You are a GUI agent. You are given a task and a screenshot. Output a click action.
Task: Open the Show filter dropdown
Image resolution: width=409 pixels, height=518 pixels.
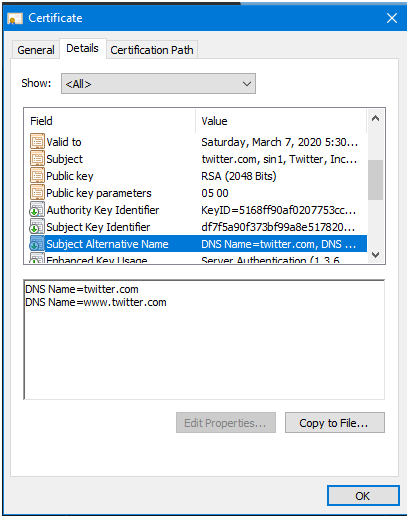click(158, 84)
